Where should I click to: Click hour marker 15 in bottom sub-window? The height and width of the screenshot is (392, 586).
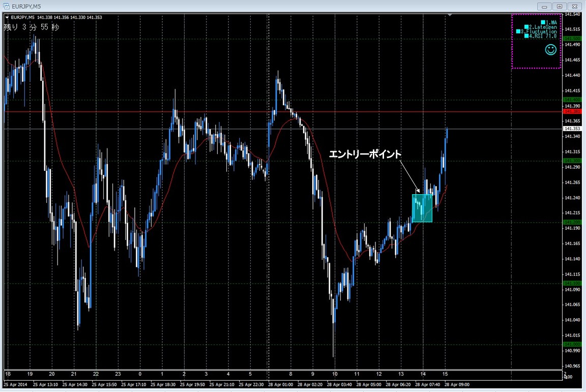[445, 374]
